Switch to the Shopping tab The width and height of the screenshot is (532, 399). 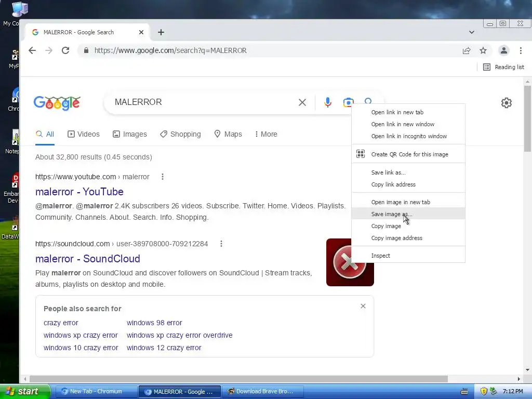(180, 135)
